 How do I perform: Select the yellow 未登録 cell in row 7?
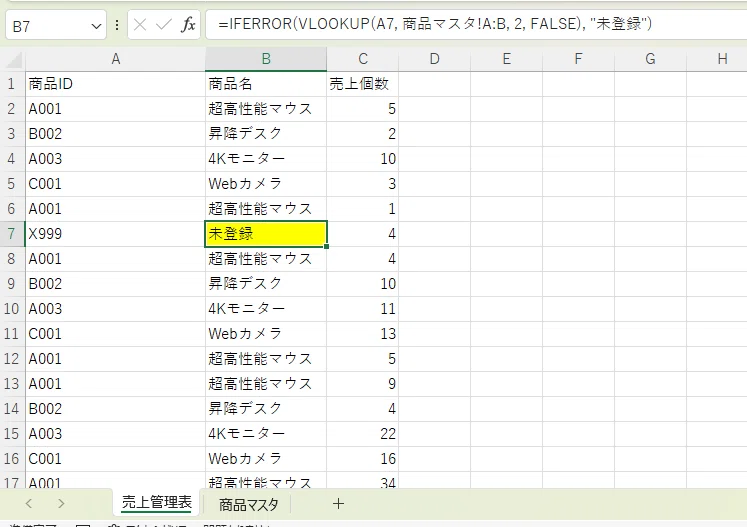[x=266, y=234]
